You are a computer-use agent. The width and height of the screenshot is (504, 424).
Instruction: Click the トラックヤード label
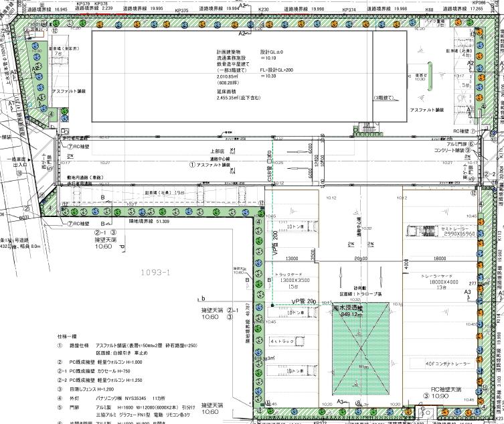(288, 275)
